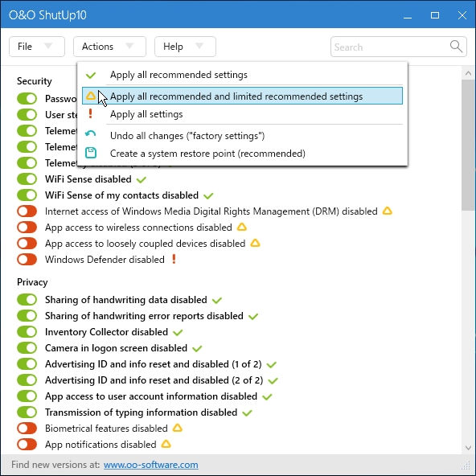Viewport: 476px width, 476px height.
Task: Toggle App access to user account information switch
Action: [x=27, y=396]
